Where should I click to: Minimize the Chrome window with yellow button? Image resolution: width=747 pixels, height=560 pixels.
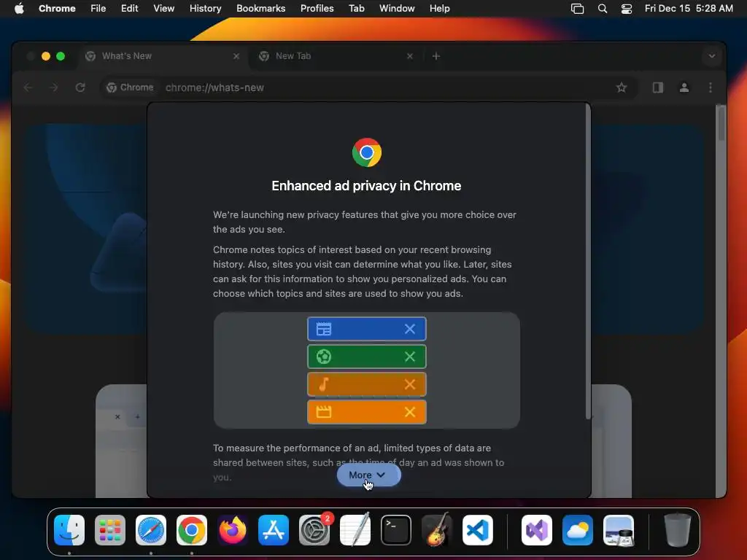point(46,56)
